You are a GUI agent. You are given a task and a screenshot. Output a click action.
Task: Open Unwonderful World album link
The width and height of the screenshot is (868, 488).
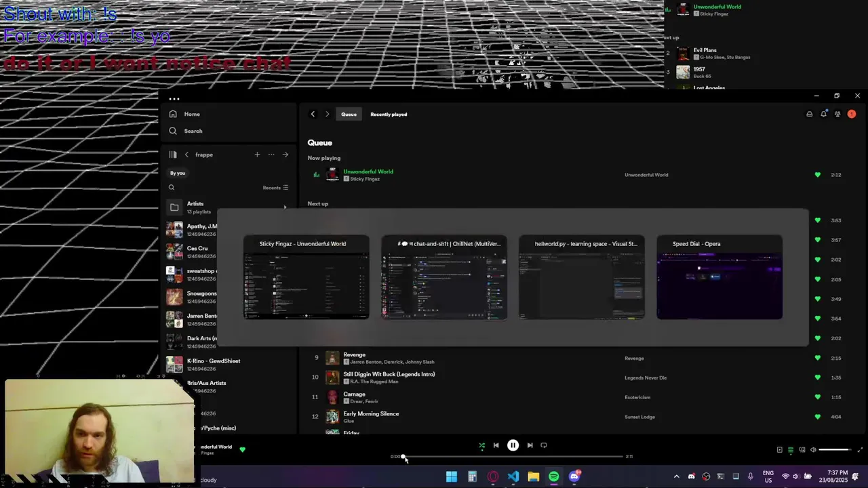[x=646, y=175]
